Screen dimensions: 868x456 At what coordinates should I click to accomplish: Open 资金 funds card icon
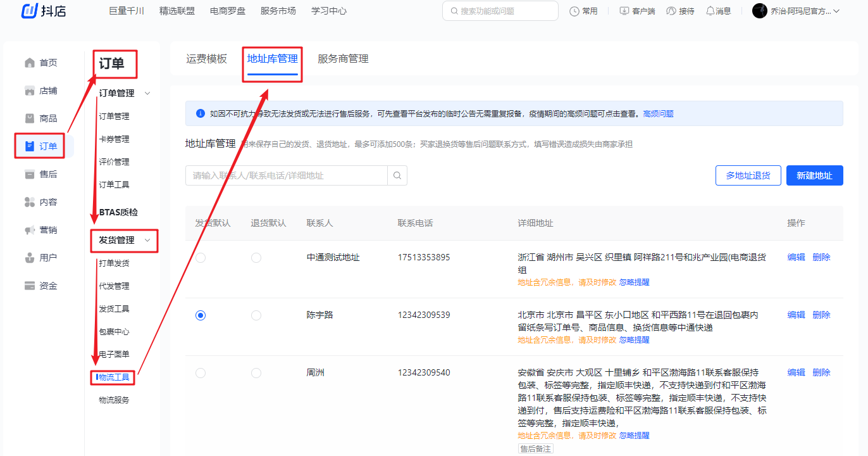pyautogui.click(x=29, y=286)
